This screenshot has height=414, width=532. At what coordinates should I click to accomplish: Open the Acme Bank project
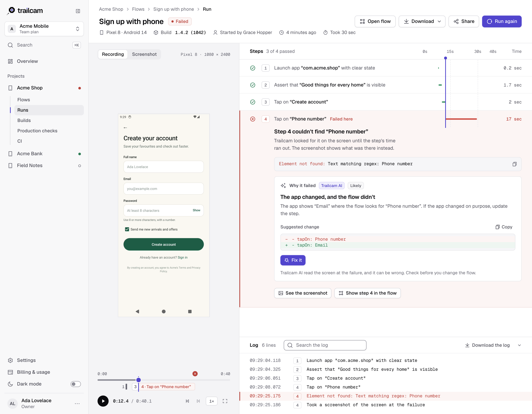[x=44, y=154]
